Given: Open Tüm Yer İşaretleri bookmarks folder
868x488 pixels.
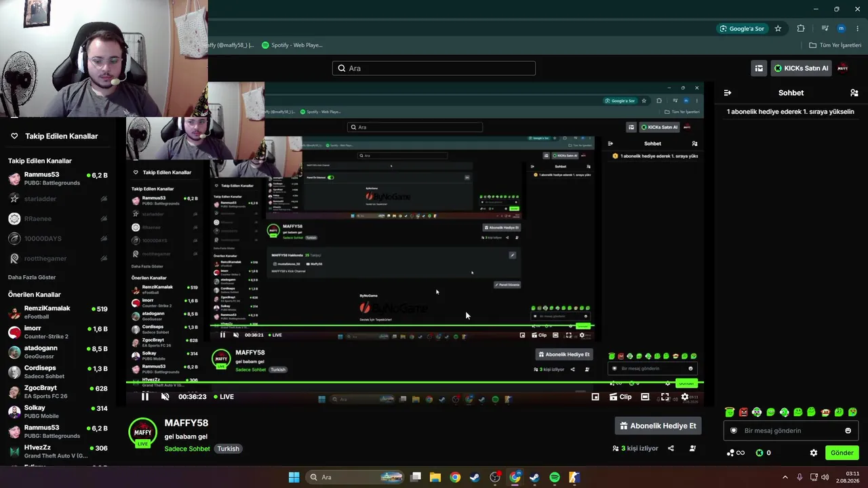Looking at the screenshot, I should 835,45.
